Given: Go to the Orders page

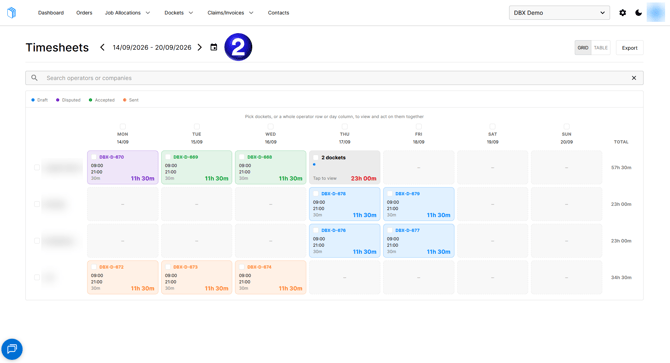Looking at the screenshot, I should point(84,13).
